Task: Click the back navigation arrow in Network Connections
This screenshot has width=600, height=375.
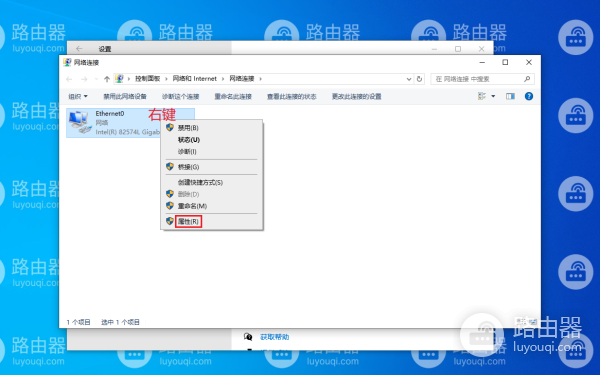Action: (x=69, y=79)
